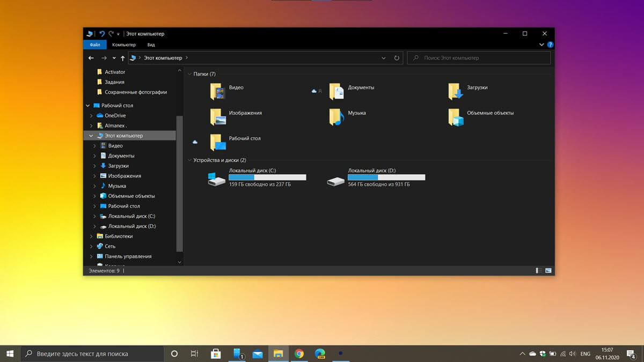Show hidden system tray icons

point(523,354)
